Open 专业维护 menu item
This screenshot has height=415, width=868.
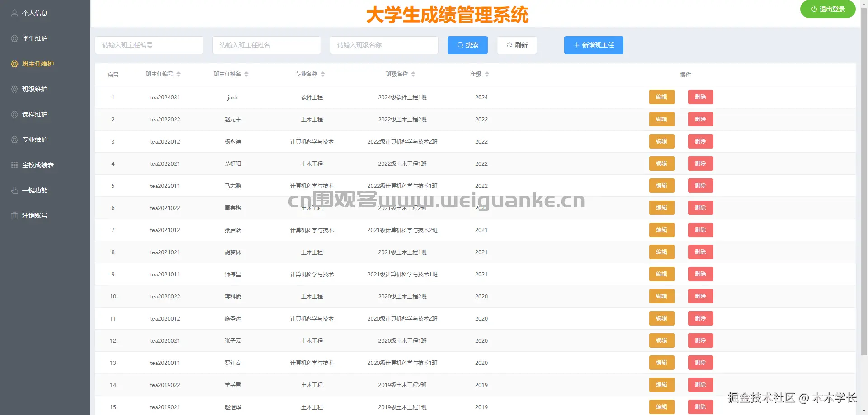pyautogui.click(x=45, y=140)
